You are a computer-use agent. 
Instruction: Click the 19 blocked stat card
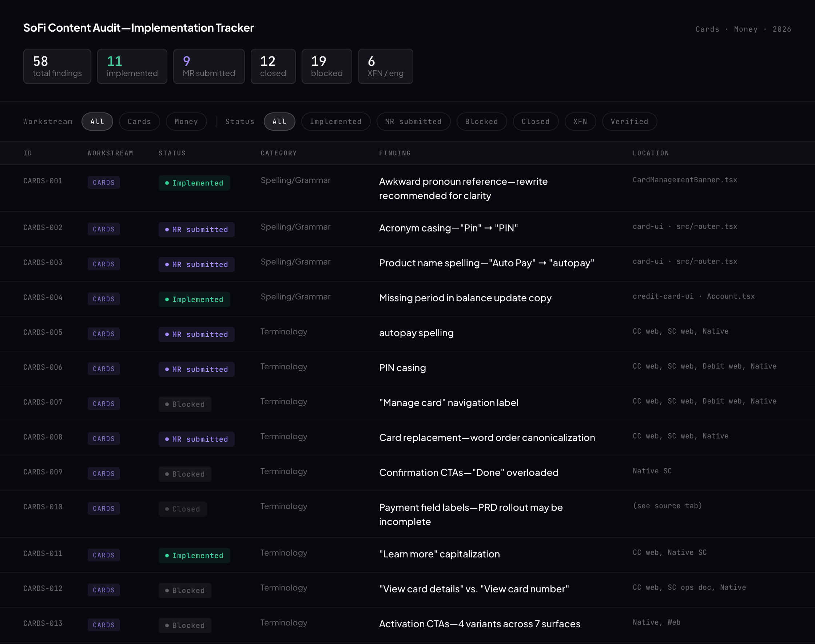(327, 66)
